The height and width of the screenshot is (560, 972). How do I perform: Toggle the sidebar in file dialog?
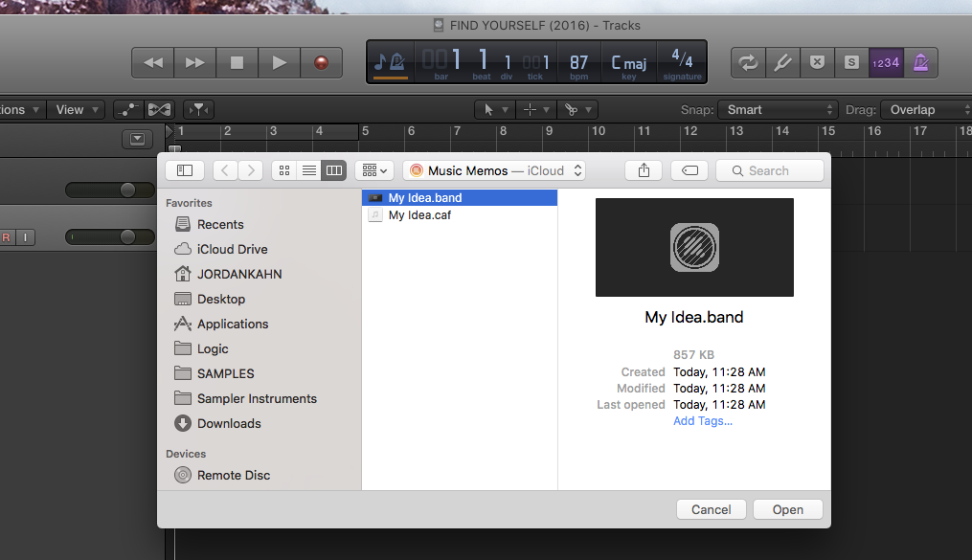(x=185, y=170)
